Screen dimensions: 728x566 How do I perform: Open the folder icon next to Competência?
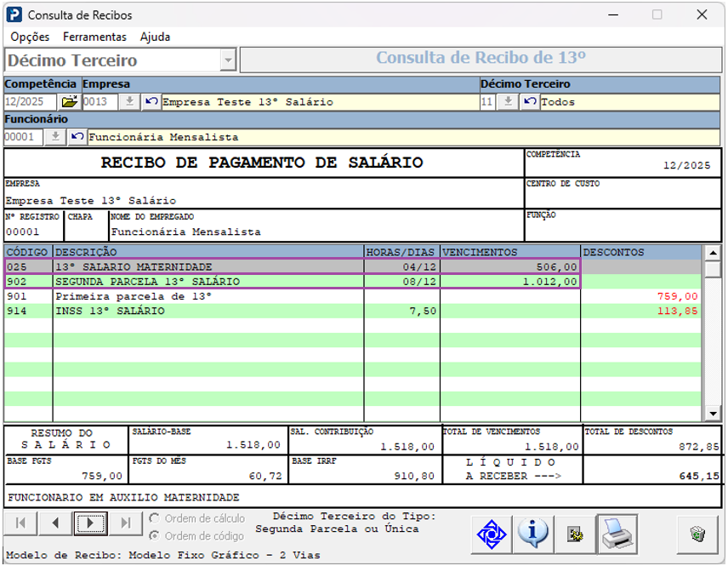click(x=69, y=102)
